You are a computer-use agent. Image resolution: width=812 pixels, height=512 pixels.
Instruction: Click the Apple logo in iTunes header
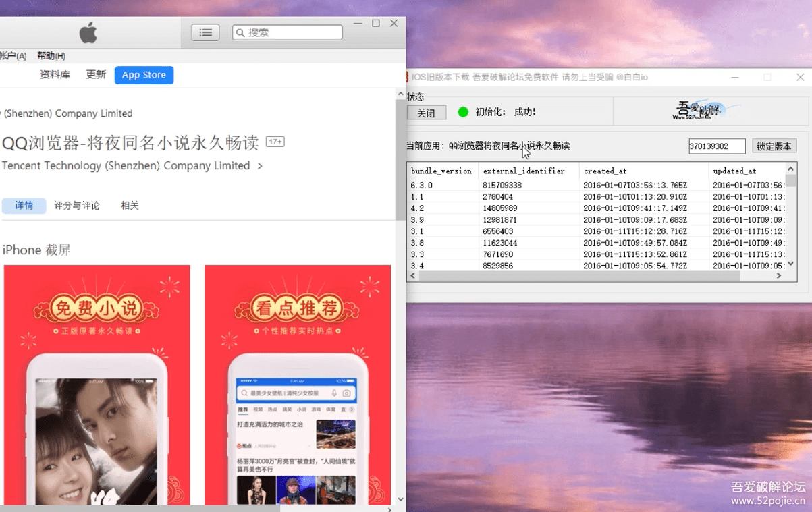pyautogui.click(x=88, y=32)
